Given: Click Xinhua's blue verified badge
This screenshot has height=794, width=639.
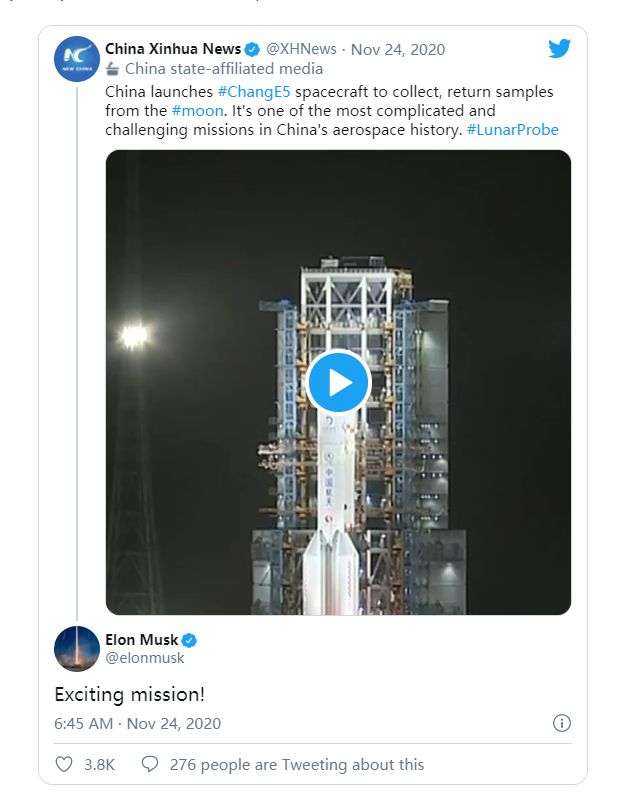Looking at the screenshot, I should click(x=253, y=49).
